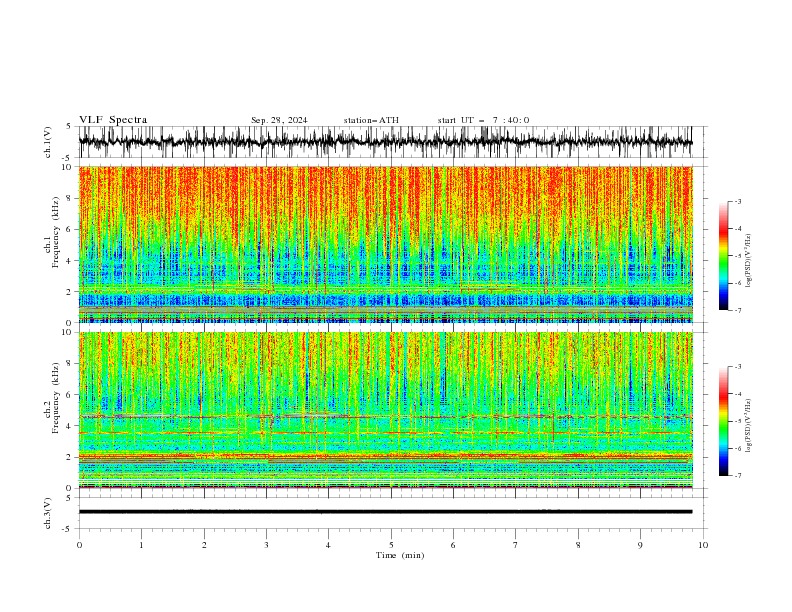Viewport: 792px width, 612px height.
Task: Select the "Time (min)" axis title
Action: [x=400, y=555]
